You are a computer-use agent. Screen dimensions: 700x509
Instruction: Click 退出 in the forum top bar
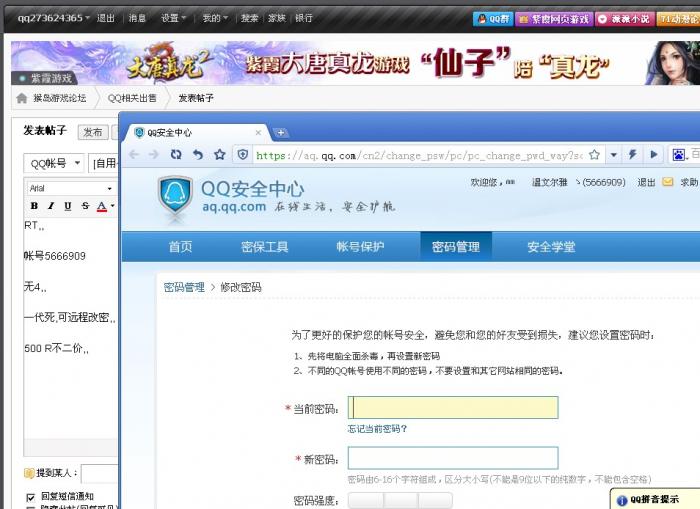pos(105,18)
